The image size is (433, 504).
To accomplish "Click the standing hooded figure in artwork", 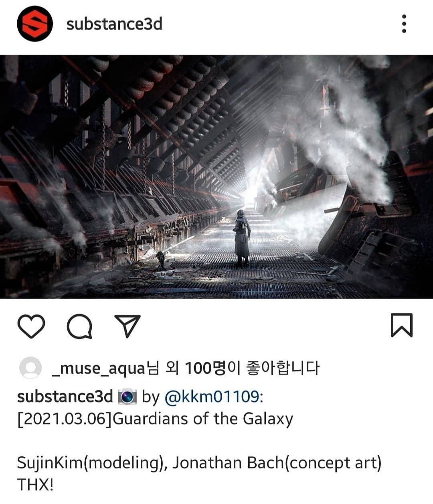I will [x=242, y=238].
